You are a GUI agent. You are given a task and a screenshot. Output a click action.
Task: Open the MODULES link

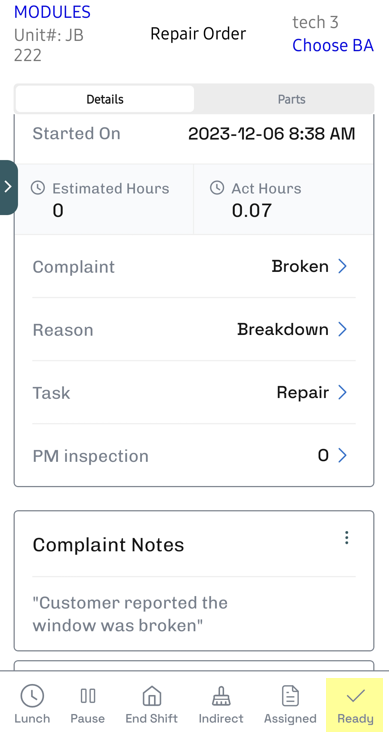(52, 12)
